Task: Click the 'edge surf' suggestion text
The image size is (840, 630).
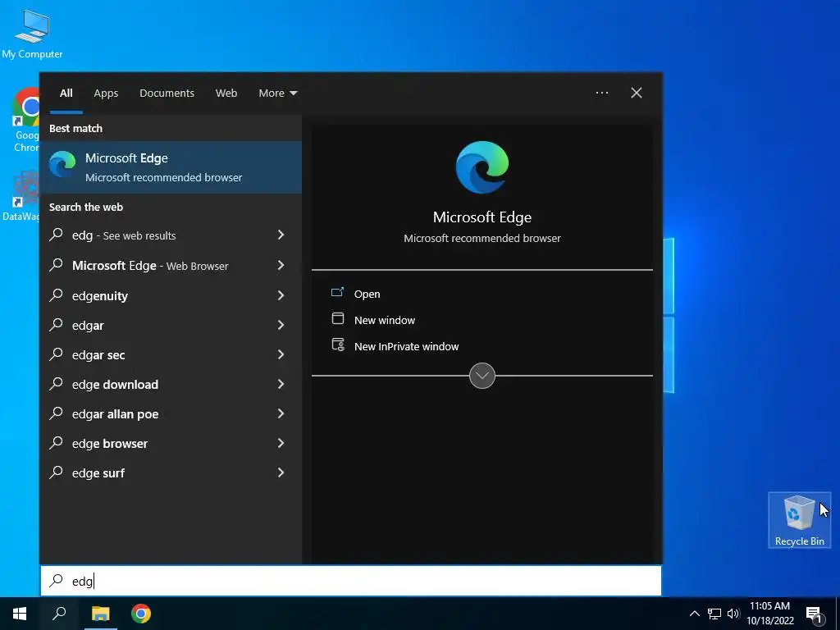Action: [98, 473]
